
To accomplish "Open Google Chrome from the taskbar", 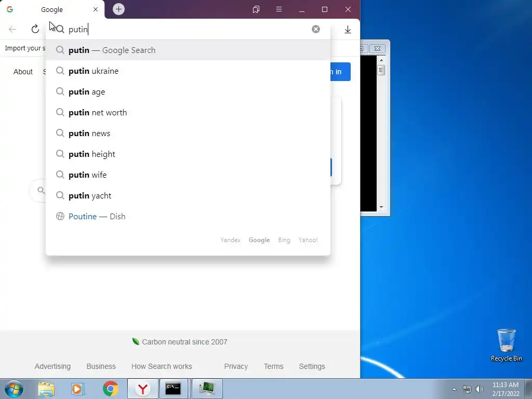I will pos(111,389).
